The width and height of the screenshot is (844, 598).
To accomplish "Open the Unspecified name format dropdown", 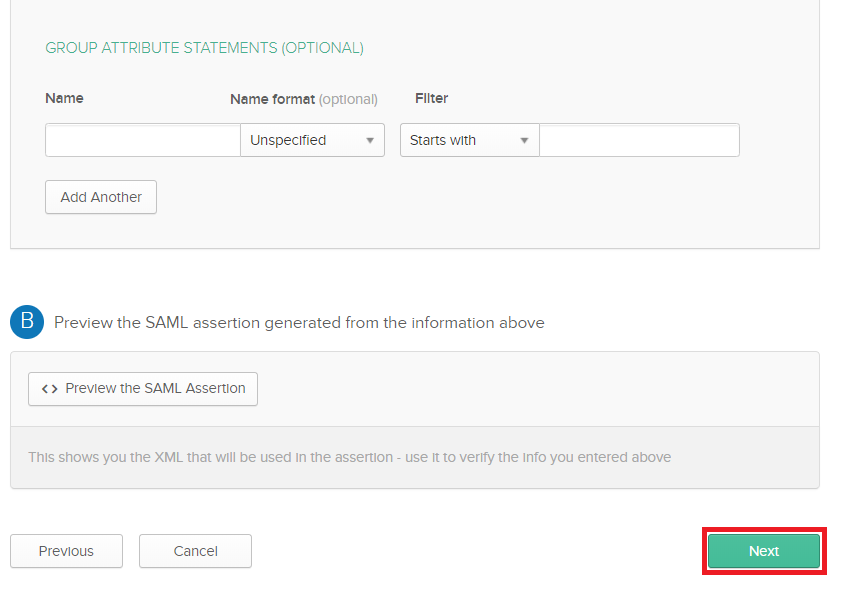I will (312, 140).
